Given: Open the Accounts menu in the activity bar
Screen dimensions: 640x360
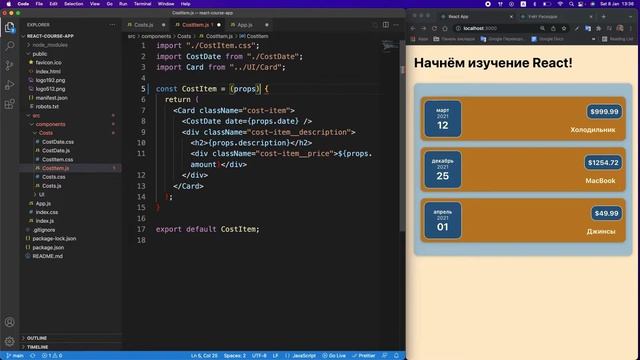Looking at the screenshot, I should point(9,322).
